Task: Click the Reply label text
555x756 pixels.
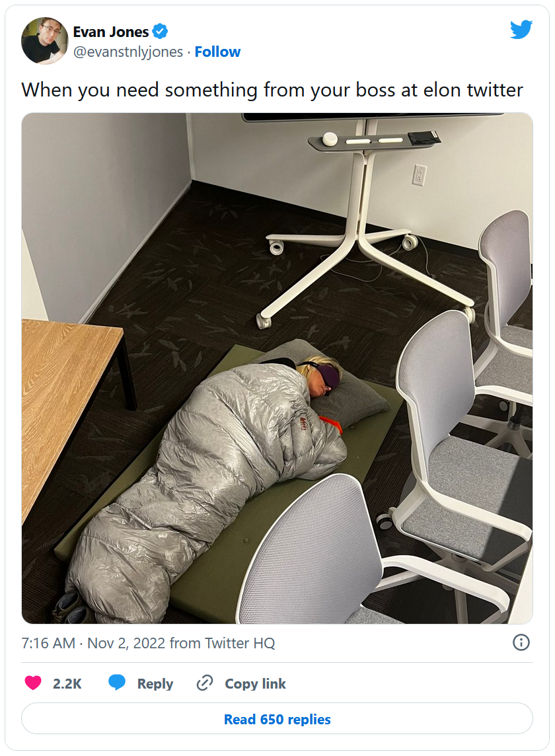Action: 155,684
